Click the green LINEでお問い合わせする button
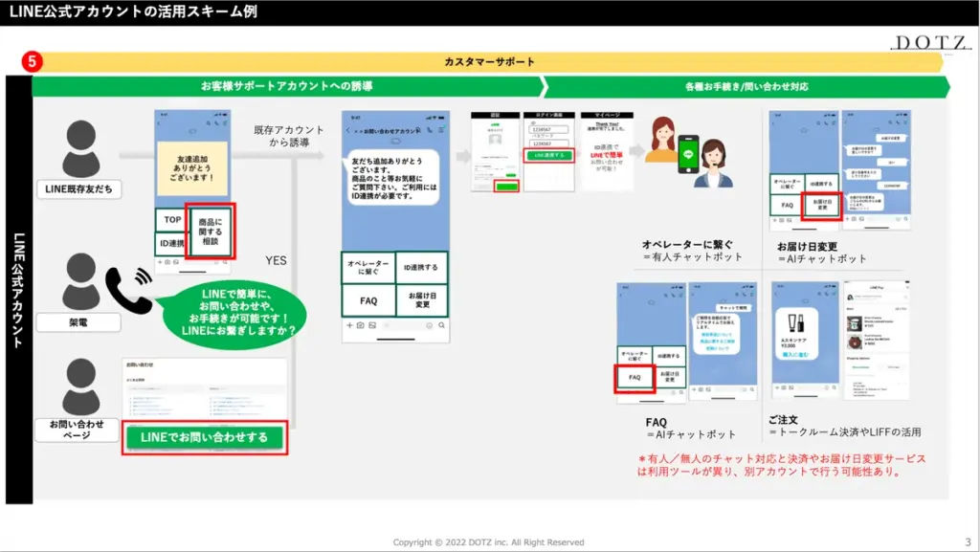Screen dimensions: 980x552 pyautogui.click(x=205, y=437)
